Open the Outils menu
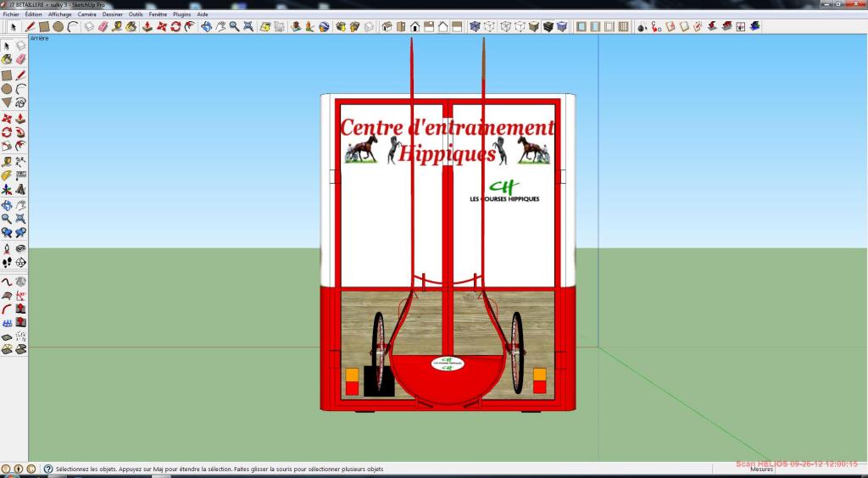This screenshot has height=478, width=868. point(136,14)
